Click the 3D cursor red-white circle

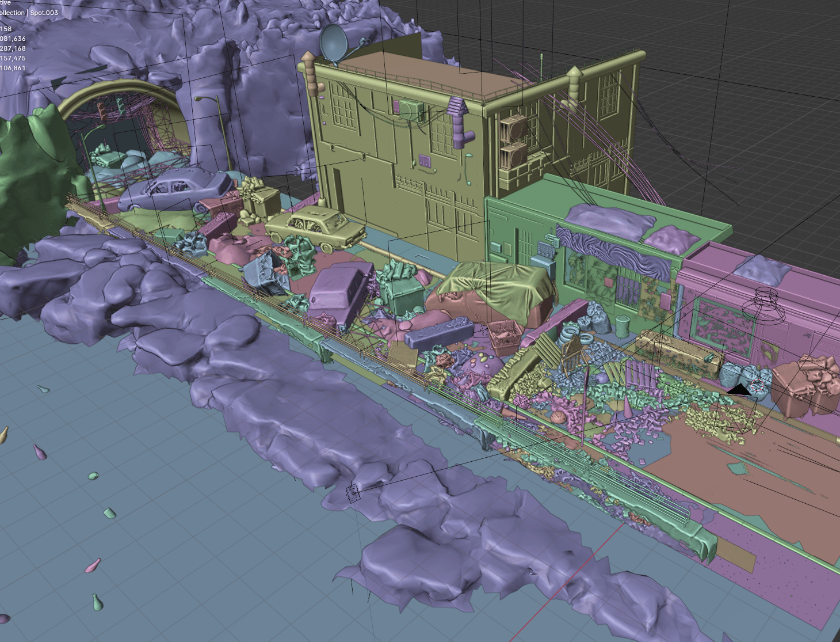pos(757,386)
